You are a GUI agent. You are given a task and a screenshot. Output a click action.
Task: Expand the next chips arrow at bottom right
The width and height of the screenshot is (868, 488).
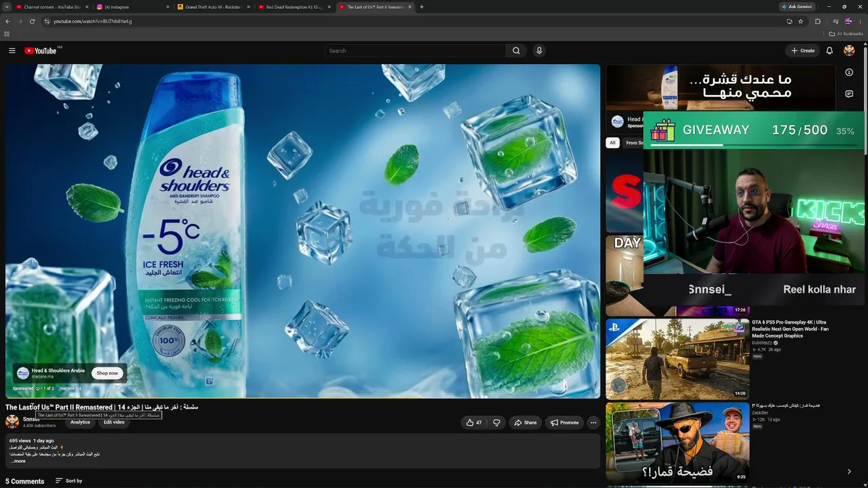[849, 472]
